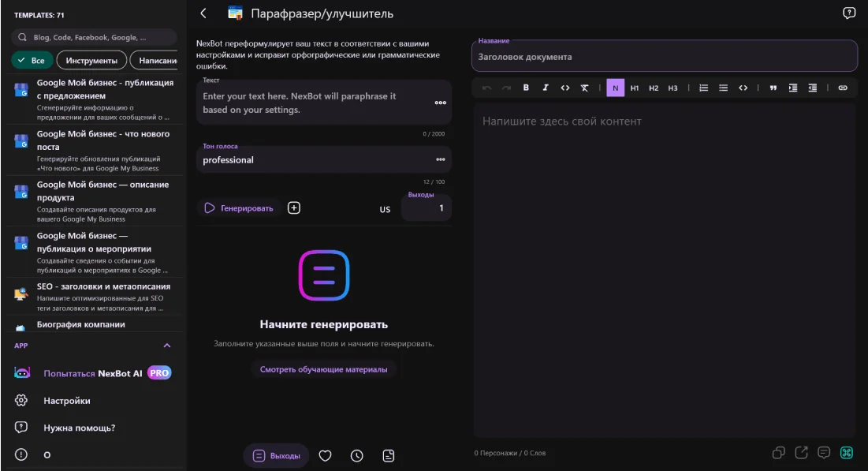868x471 pixels.
Task: Select the Все filter chip
Action: [x=32, y=61]
